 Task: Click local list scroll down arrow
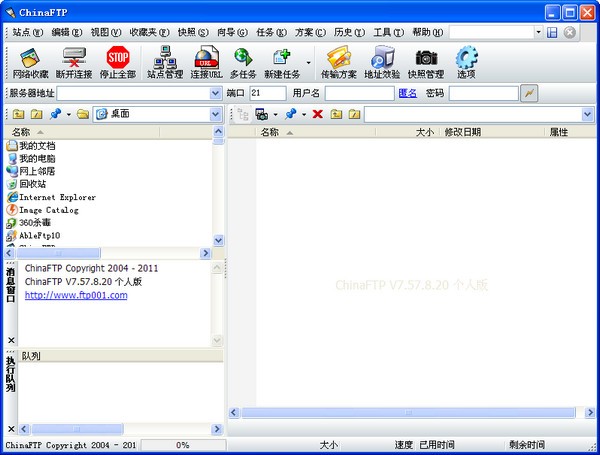pyautogui.click(x=218, y=240)
